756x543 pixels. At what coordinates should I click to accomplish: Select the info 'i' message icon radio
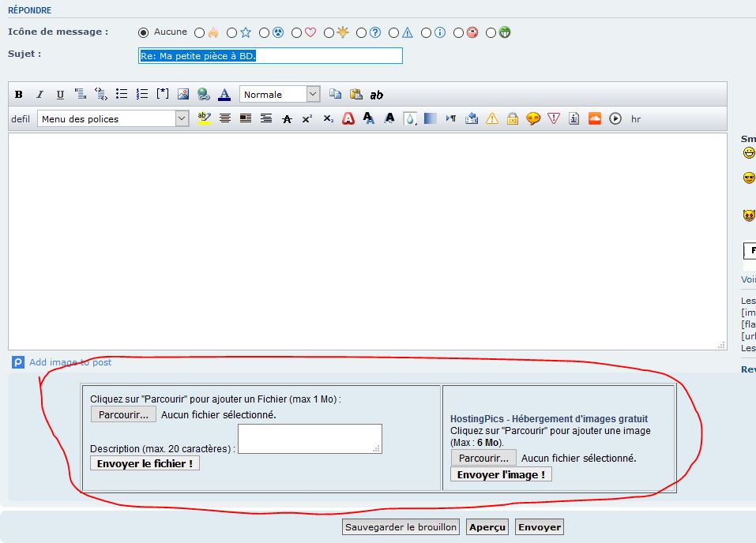(x=427, y=33)
